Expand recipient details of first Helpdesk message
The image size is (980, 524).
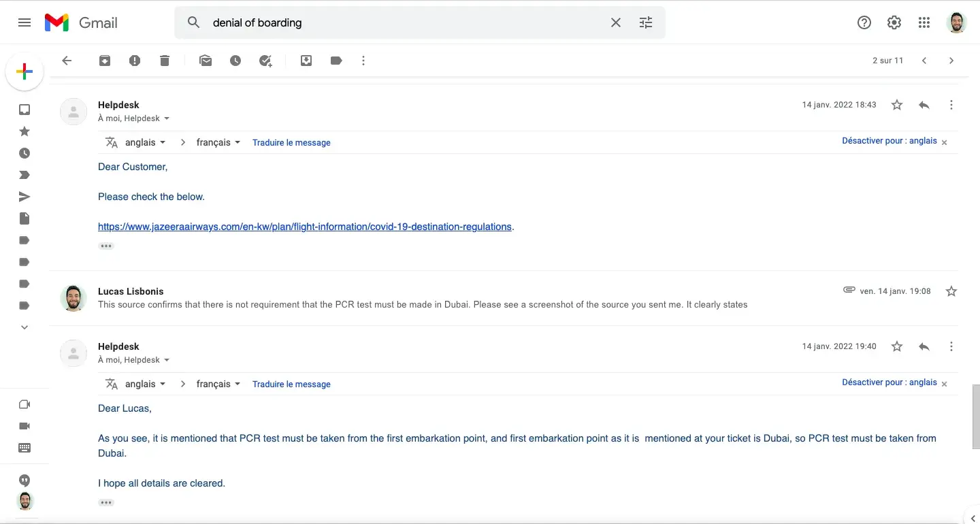pos(167,118)
